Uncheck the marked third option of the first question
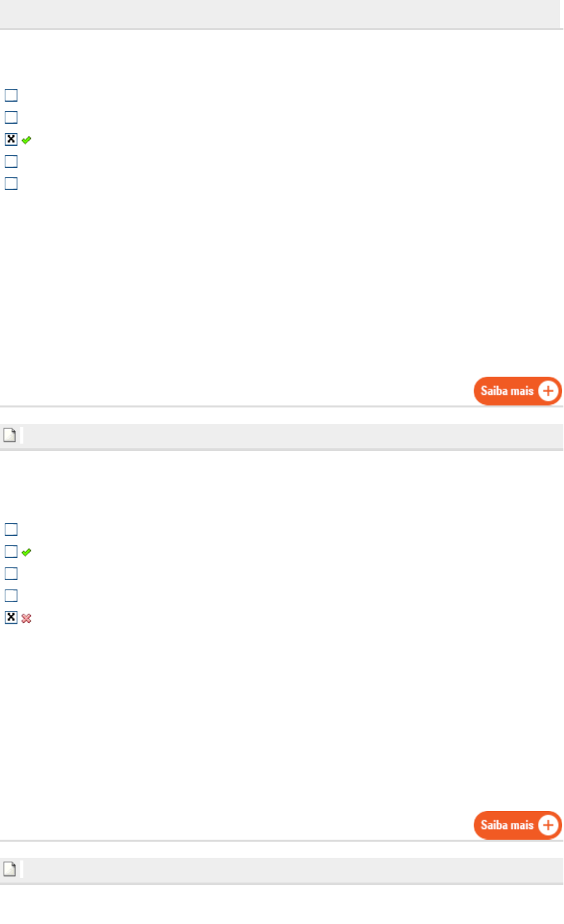Image resolution: width=564 pixels, height=924 pixels. tap(11, 139)
